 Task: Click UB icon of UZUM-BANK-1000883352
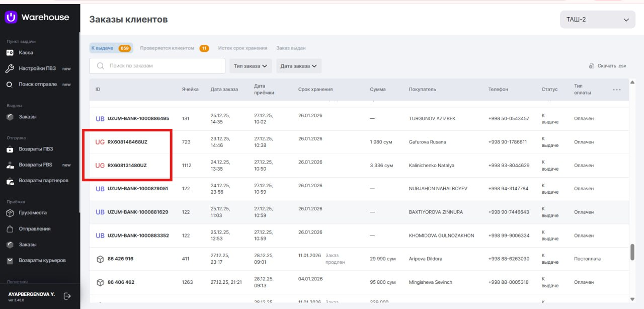(x=100, y=236)
